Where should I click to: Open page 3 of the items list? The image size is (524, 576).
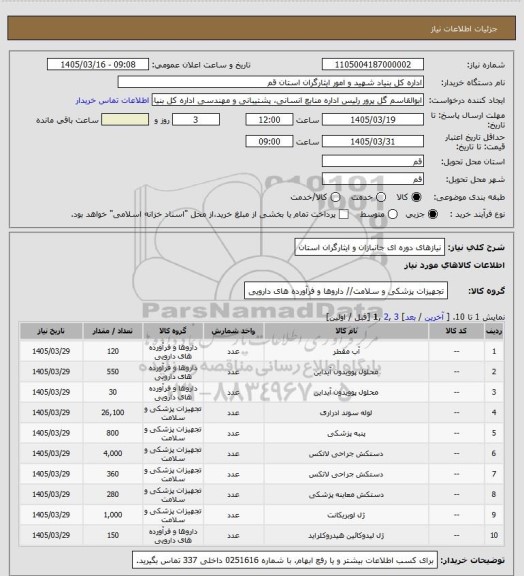pyautogui.click(x=396, y=317)
